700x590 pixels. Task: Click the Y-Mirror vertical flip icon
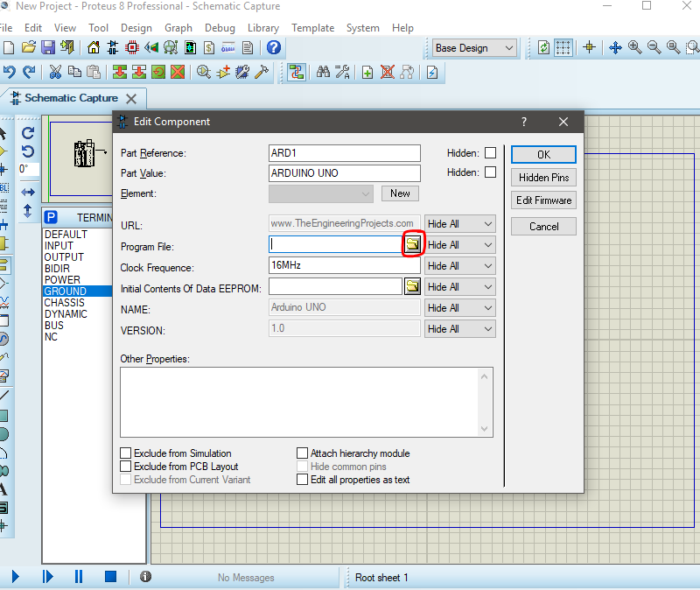[28, 211]
